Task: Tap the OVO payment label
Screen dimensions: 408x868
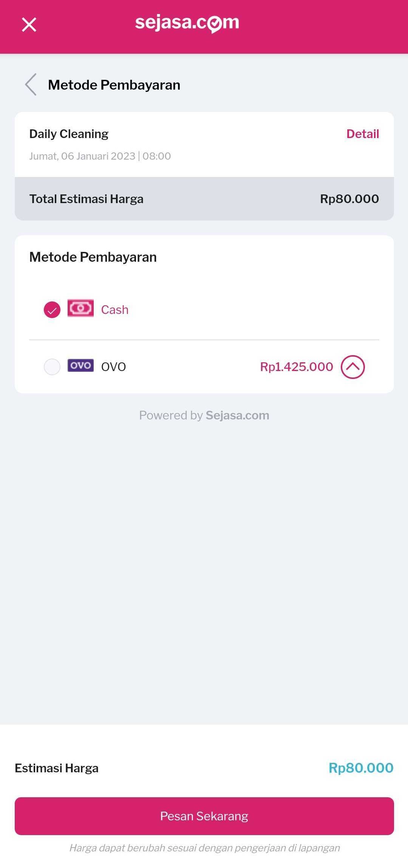Action: pos(113,367)
